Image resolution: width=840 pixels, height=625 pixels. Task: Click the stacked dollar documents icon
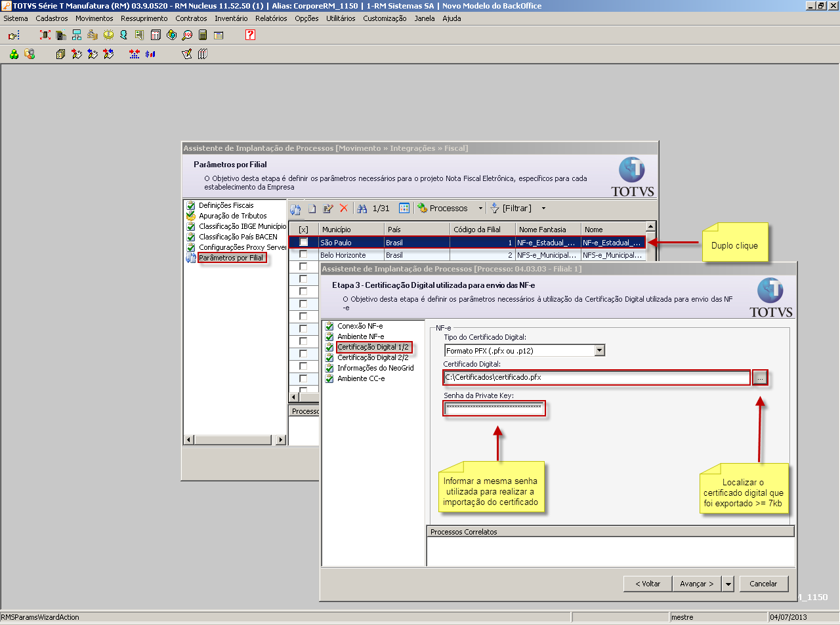point(61,54)
